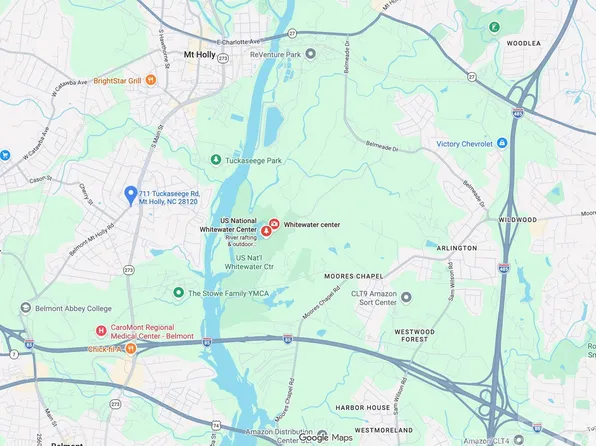Viewport: 596px width, 446px height.
Task: Open the Belmont Abbey College marker
Action: tap(26, 308)
